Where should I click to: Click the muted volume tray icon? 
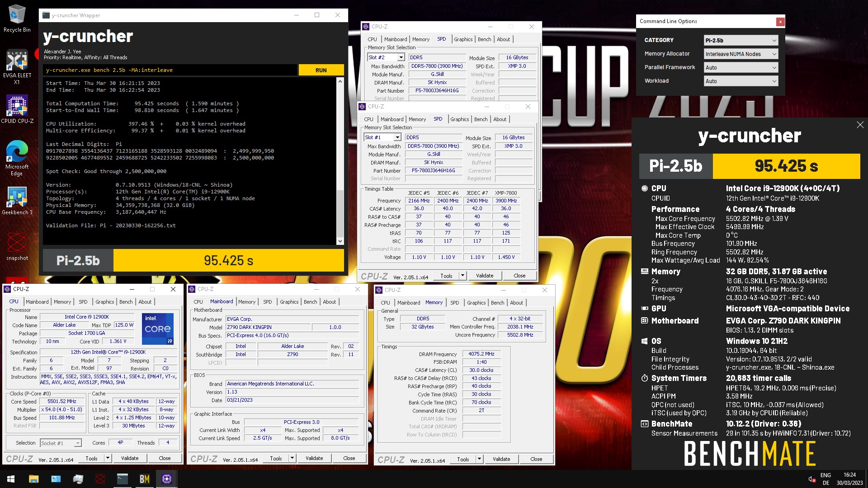pyautogui.click(x=812, y=479)
